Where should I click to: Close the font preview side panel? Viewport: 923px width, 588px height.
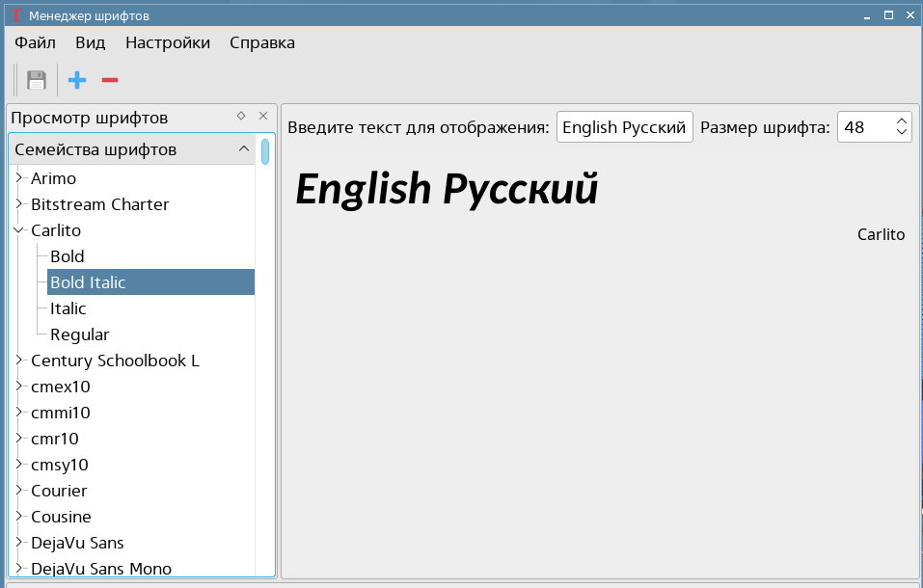[263, 116]
